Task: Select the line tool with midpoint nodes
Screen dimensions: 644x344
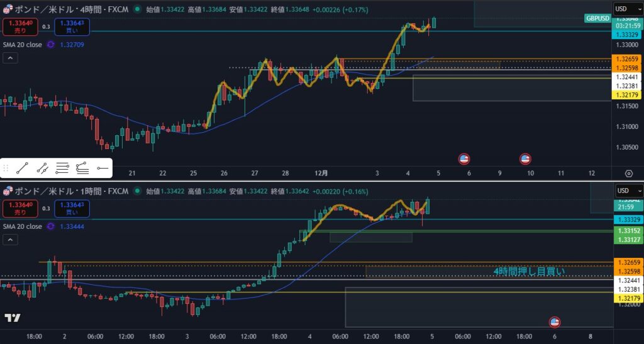Action: 42,168
